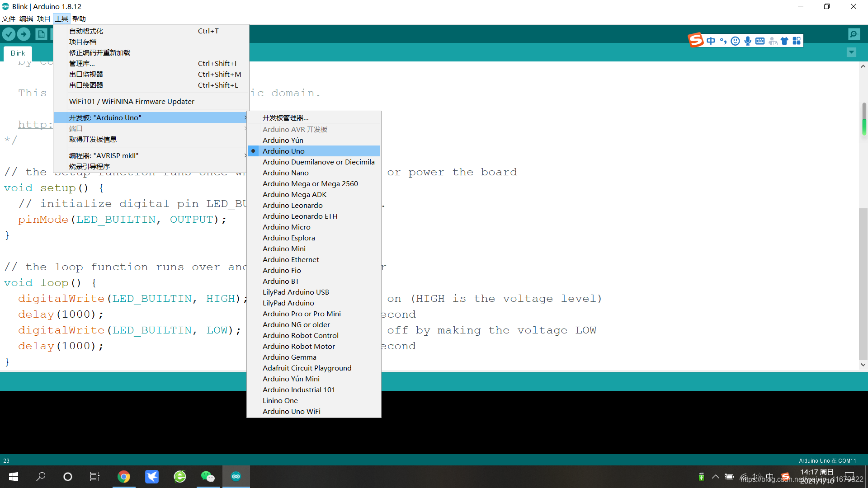Viewport: 868px width, 488px height.
Task: Click the taskbar search magnifier icon
Action: [x=41, y=477]
